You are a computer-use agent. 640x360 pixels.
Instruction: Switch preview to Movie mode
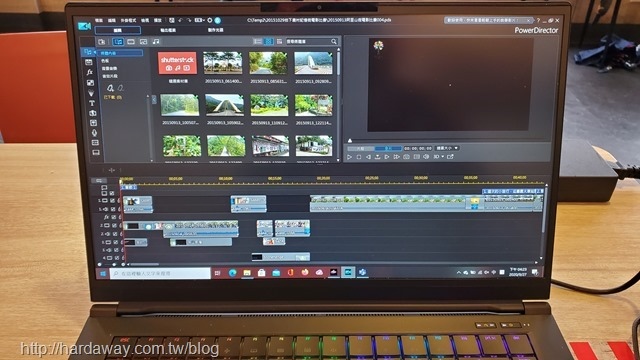(x=388, y=148)
